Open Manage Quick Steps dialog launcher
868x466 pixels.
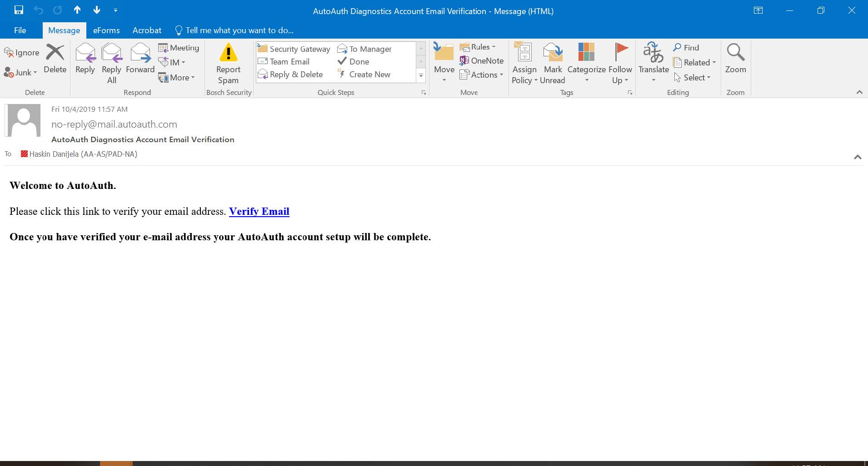(424, 93)
